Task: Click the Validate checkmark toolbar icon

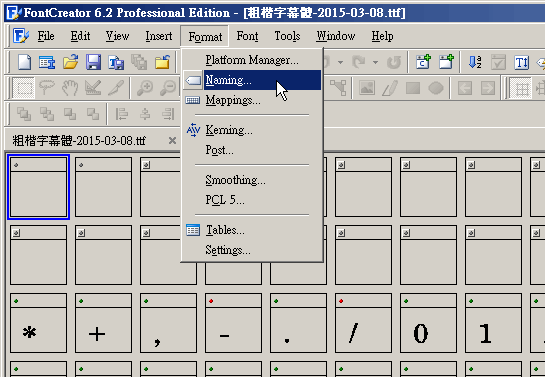Action: tap(498, 63)
